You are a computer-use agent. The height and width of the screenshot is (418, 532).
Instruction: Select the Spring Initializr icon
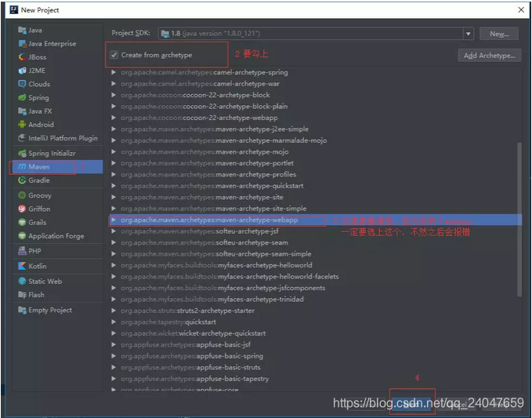pyautogui.click(x=22, y=154)
